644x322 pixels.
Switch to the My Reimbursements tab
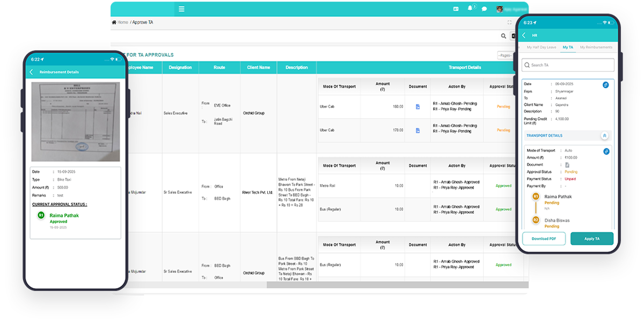(596, 47)
